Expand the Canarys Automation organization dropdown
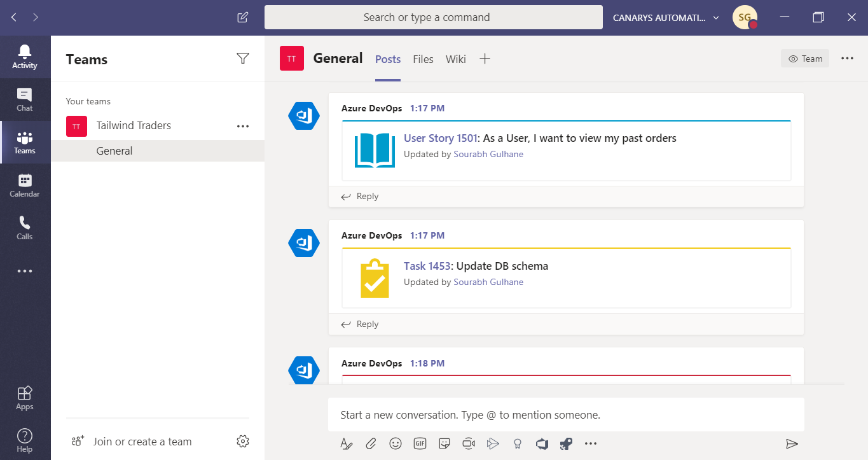This screenshot has height=460, width=868. [666, 18]
